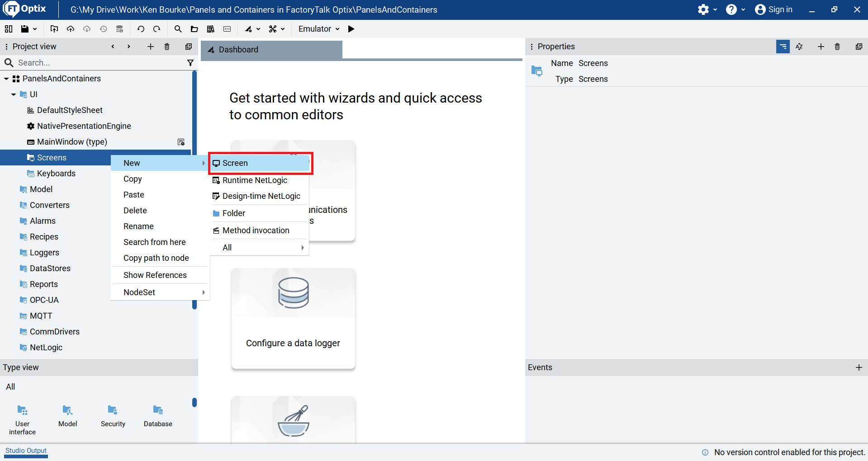The height and width of the screenshot is (461, 868).
Task: Select Security type category
Action: [x=113, y=416]
